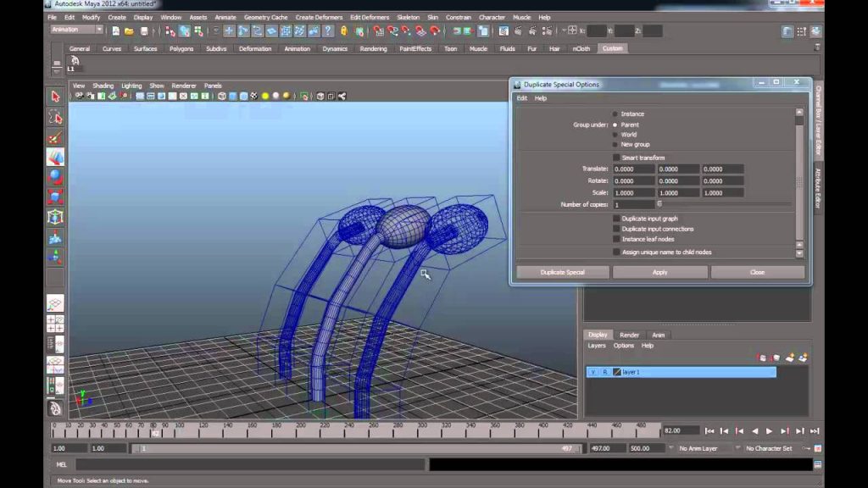Render current frame clapperboard icon
Screen dimensions: 868x488
click(518, 31)
